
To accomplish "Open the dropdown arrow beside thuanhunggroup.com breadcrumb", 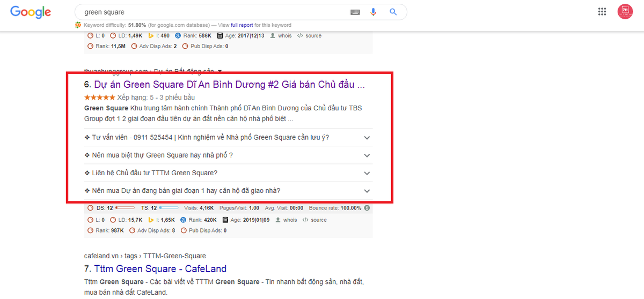I will tap(219, 71).
